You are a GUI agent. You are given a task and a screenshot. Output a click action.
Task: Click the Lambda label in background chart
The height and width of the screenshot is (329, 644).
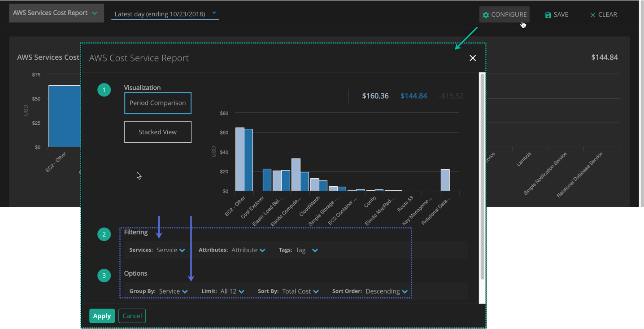(x=524, y=159)
